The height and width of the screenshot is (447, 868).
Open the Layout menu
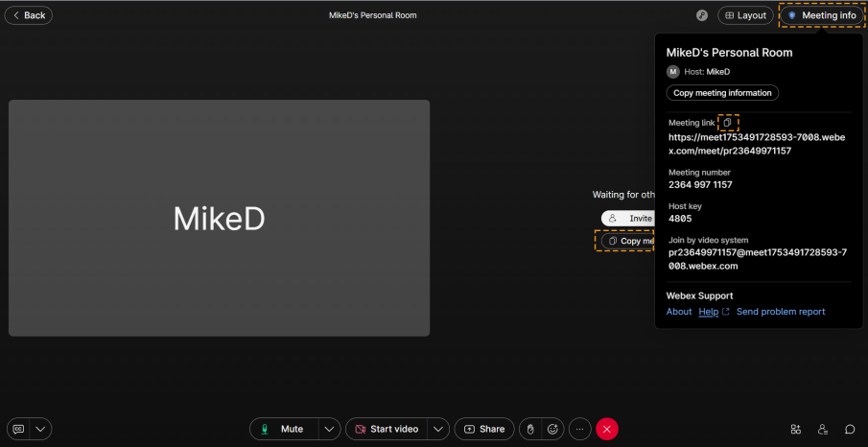pos(745,15)
